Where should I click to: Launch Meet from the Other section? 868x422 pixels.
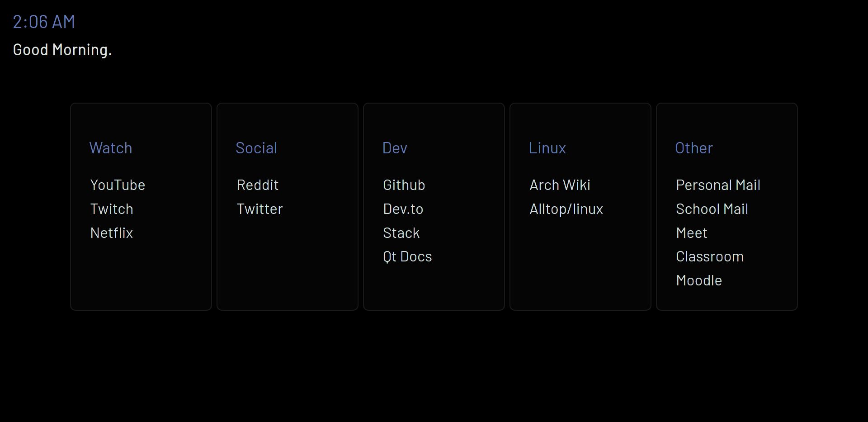pyautogui.click(x=691, y=233)
